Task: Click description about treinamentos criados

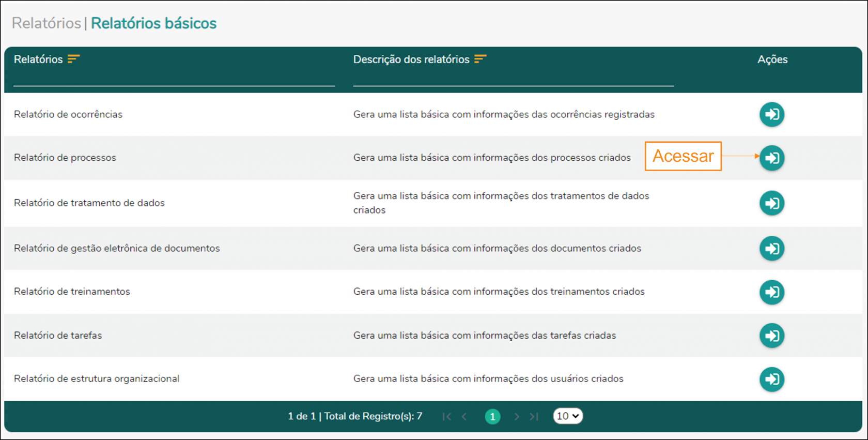Action: click(x=499, y=292)
